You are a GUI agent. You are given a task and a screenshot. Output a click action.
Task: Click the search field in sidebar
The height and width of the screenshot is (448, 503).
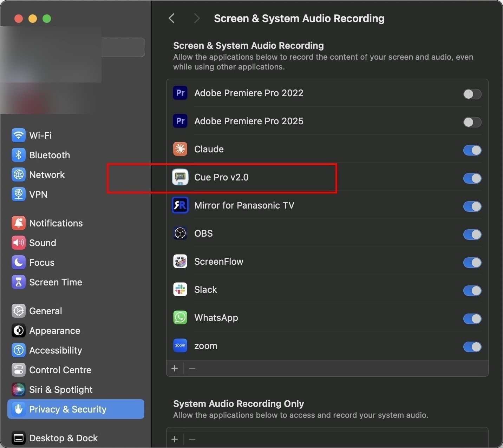(x=123, y=47)
